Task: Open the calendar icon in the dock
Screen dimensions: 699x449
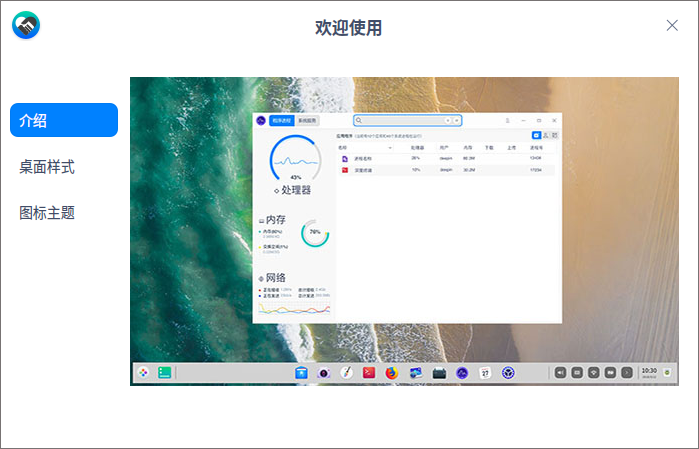Action: click(485, 373)
